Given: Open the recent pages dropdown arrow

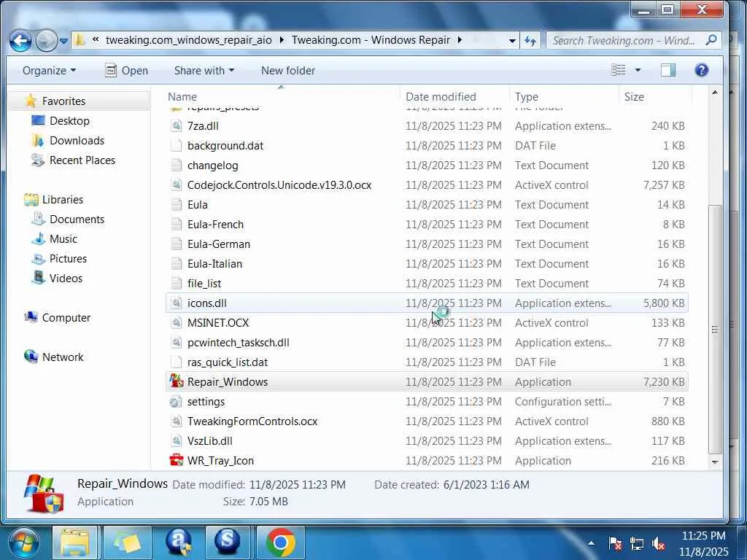Looking at the screenshot, I should tap(63, 41).
